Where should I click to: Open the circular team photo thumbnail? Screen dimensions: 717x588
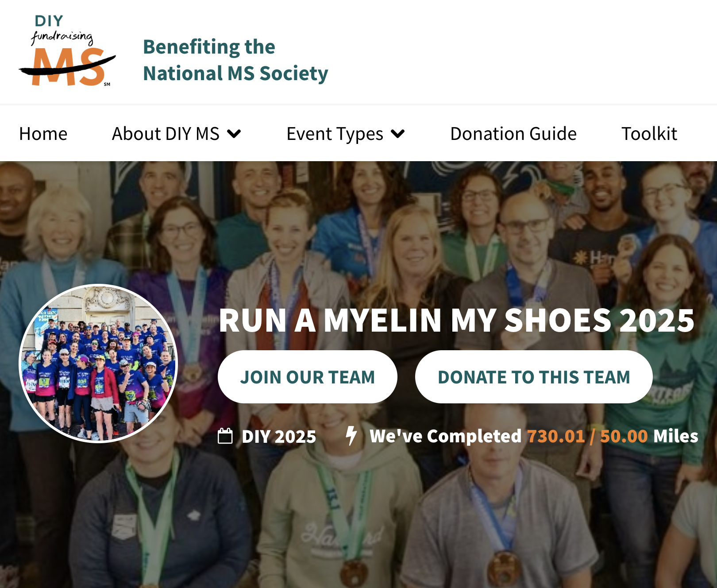[98, 363]
